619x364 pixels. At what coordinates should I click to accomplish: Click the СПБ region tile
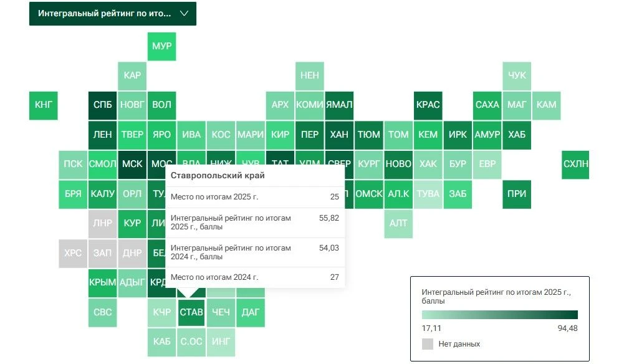coord(103,105)
